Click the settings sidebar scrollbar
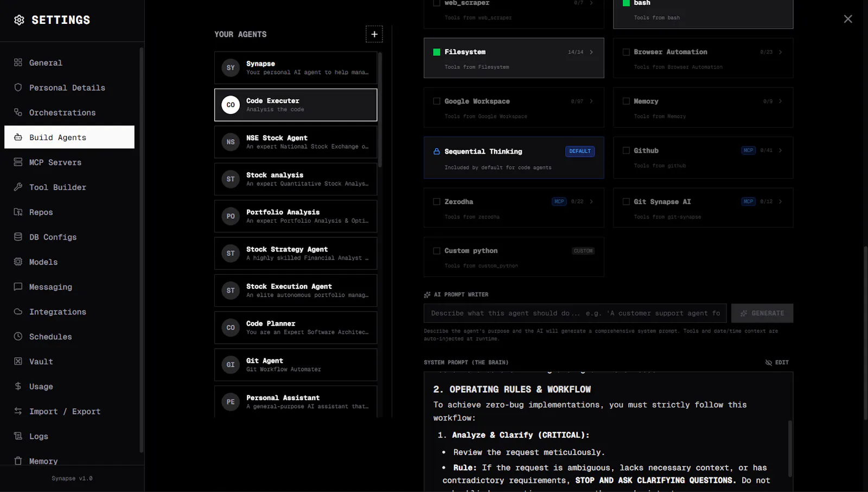The width and height of the screenshot is (868, 492). click(142, 250)
